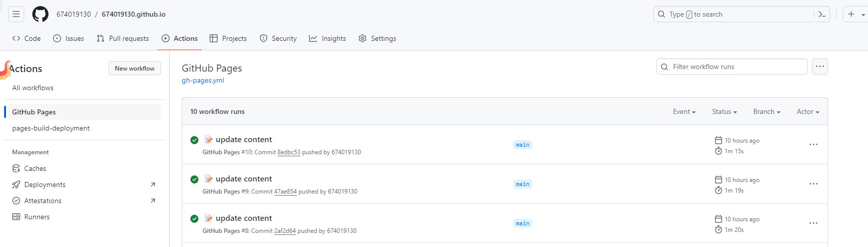Expand the create-new dropdown arrow
The height and width of the screenshot is (247, 868).
point(863,15)
